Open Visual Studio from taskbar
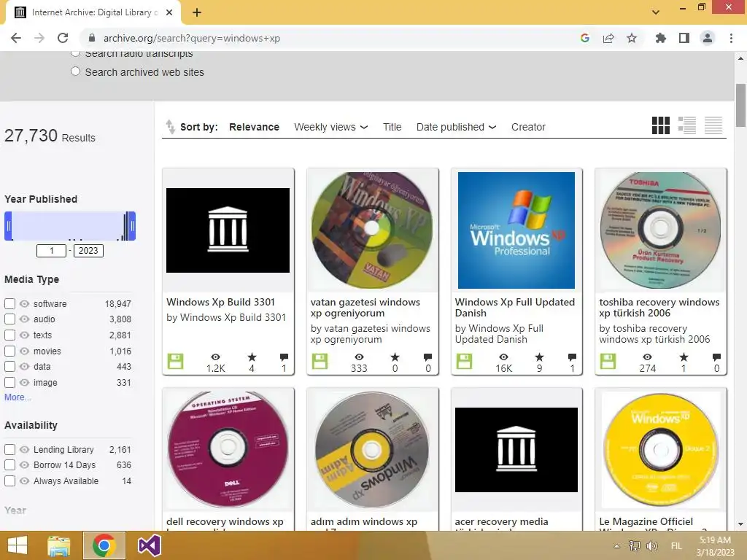 point(149,545)
